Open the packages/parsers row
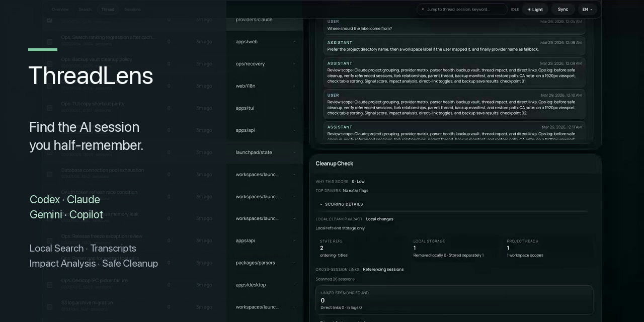Image resolution: width=644 pixels, height=322 pixels. click(255, 263)
